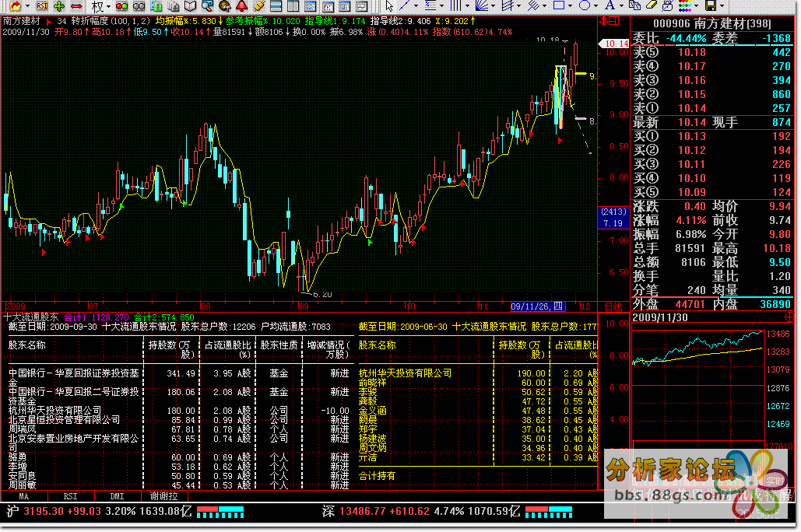Click the red alarm bell icon
Image resolution: width=801 pixels, height=532 pixels.
241,6
